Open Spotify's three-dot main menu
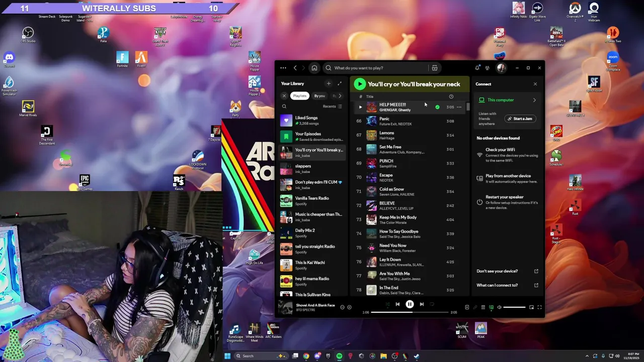Viewport: 644px width, 362px height. pyautogui.click(x=283, y=68)
